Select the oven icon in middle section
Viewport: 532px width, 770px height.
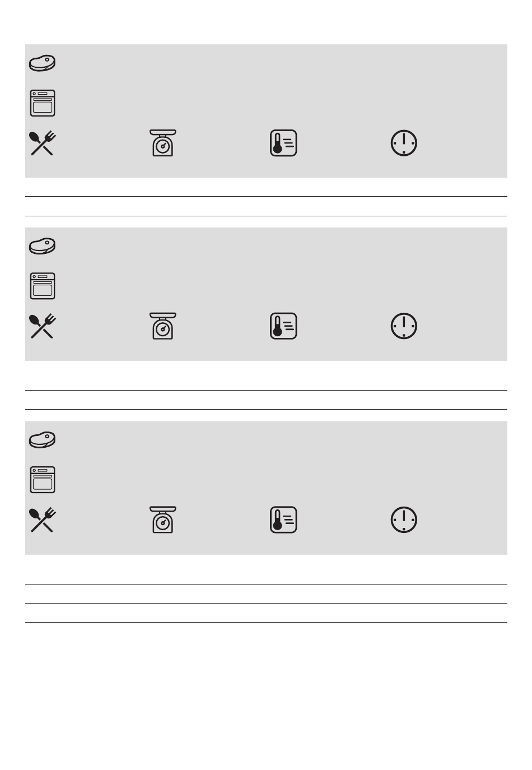click(x=43, y=286)
